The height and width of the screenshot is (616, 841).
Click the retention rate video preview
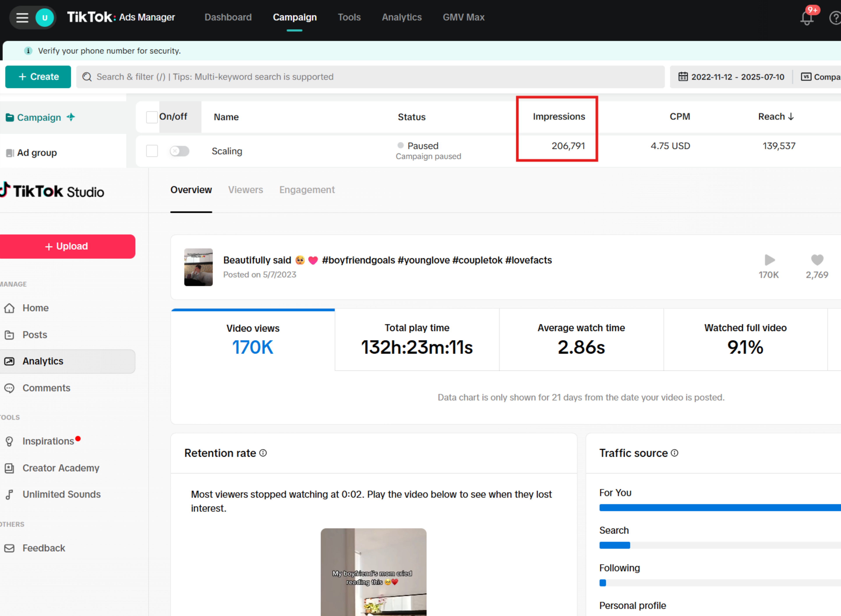click(x=373, y=572)
